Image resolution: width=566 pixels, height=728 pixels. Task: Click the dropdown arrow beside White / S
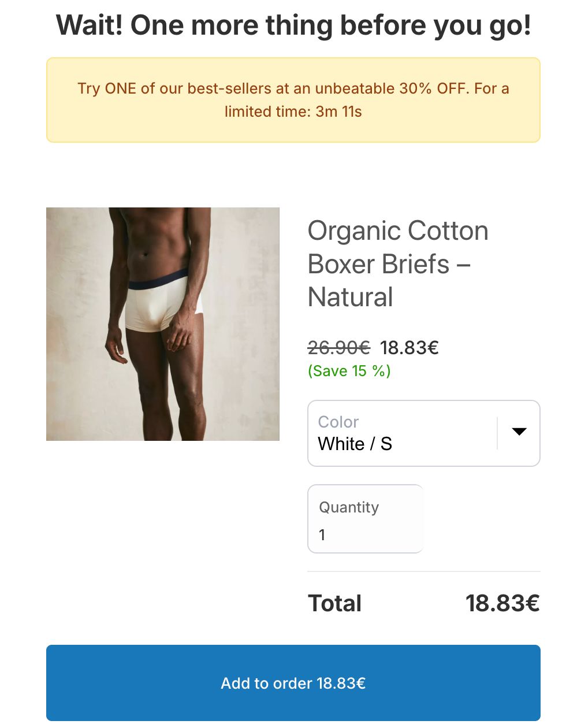tap(519, 432)
